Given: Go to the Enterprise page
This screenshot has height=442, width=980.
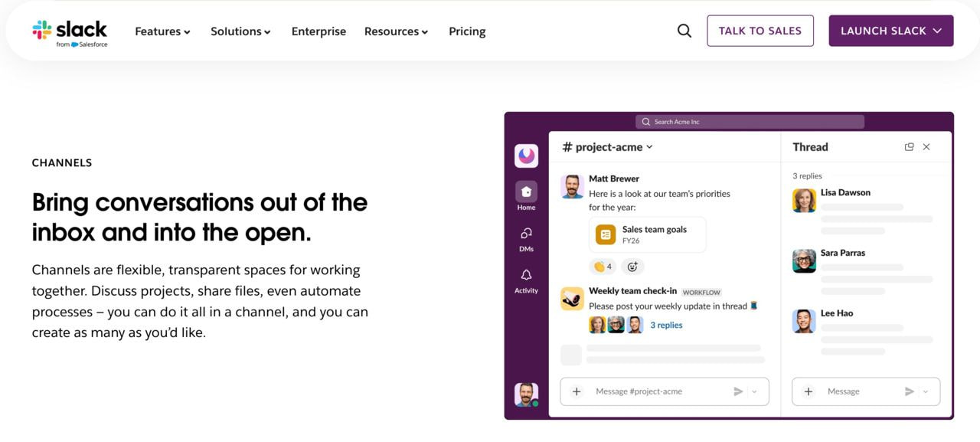Looking at the screenshot, I should (x=318, y=31).
